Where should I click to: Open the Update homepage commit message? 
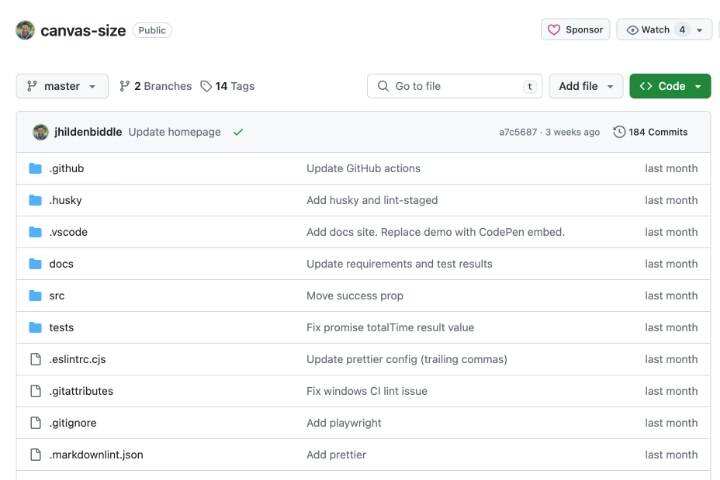coord(174,132)
